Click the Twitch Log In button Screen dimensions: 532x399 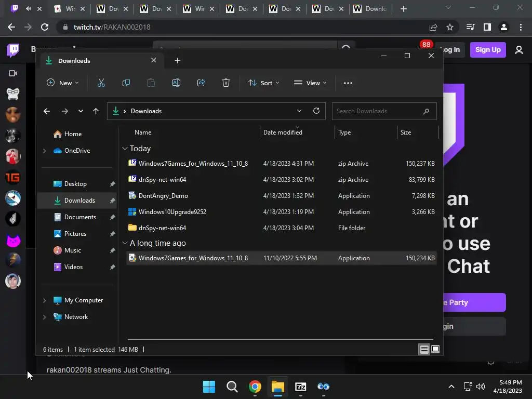[x=450, y=50]
